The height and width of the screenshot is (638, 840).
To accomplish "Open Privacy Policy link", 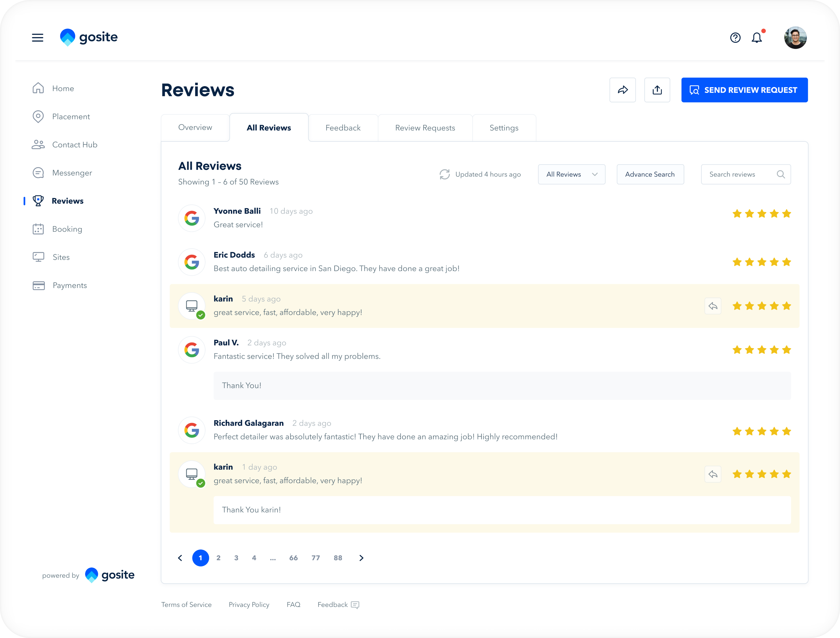I will (249, 604).
